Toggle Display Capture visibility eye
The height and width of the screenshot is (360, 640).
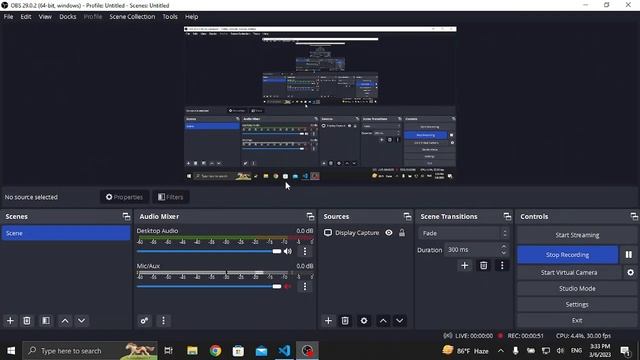[389, 233]
